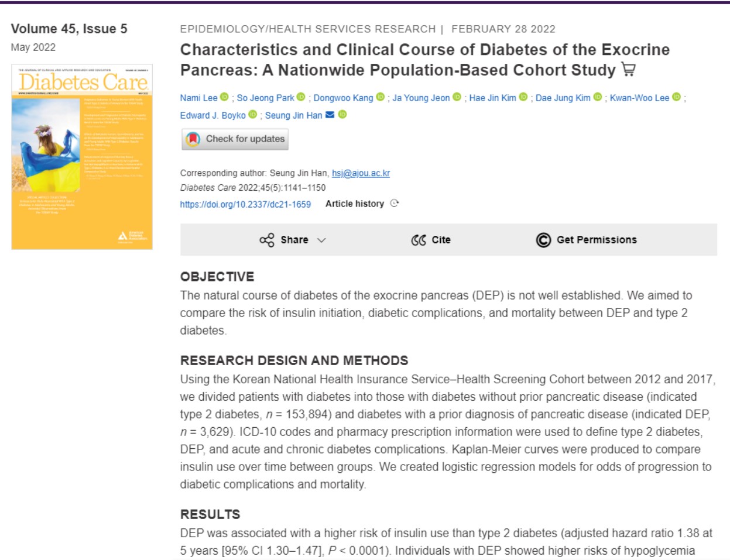Expand Article history details
730x560 pixels.
click(355, 204)
